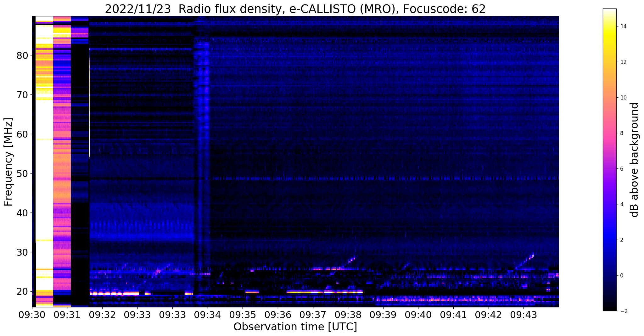The width and height of the screenshot is (644, 336).
Task: Select the 09:31 time tick label
Action: point(67,315)
